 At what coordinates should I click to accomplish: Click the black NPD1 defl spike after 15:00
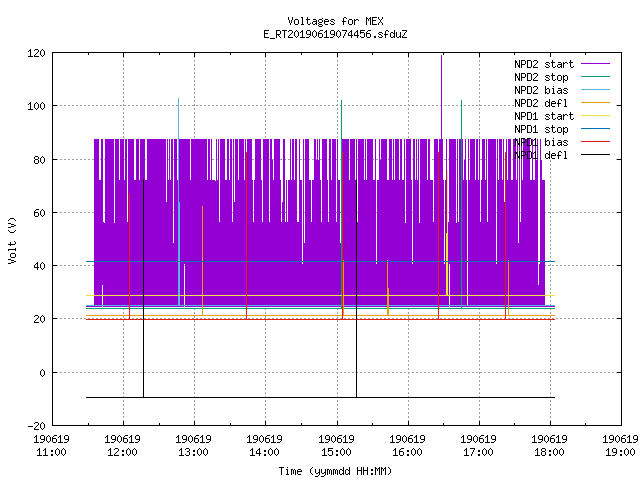[356, 288]
